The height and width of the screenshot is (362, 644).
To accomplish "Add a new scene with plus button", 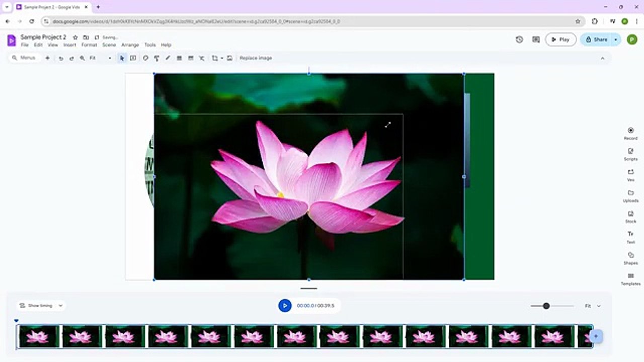I will coord(596,336).
